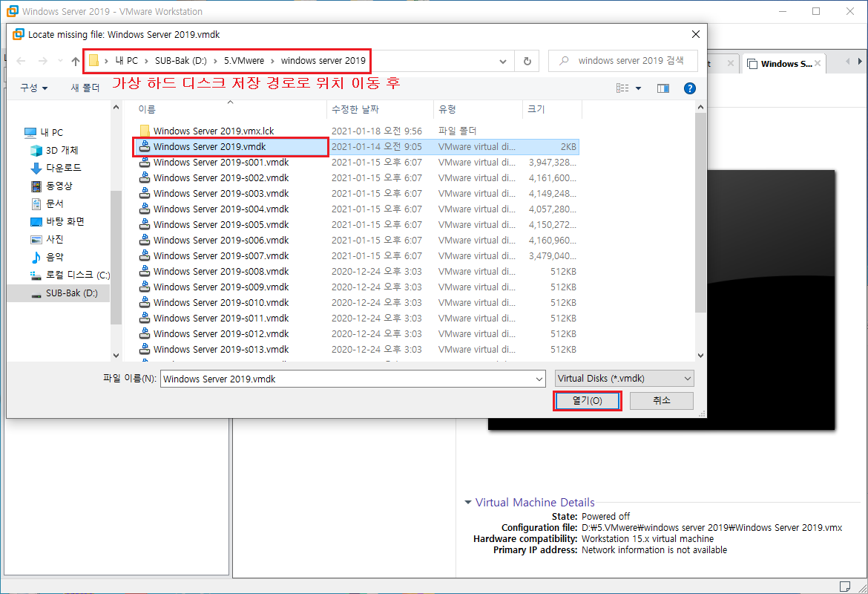This screenshot has height=594, width=868.
Task: Click the 파일 이름 filename input field
Action: point(347,379)
